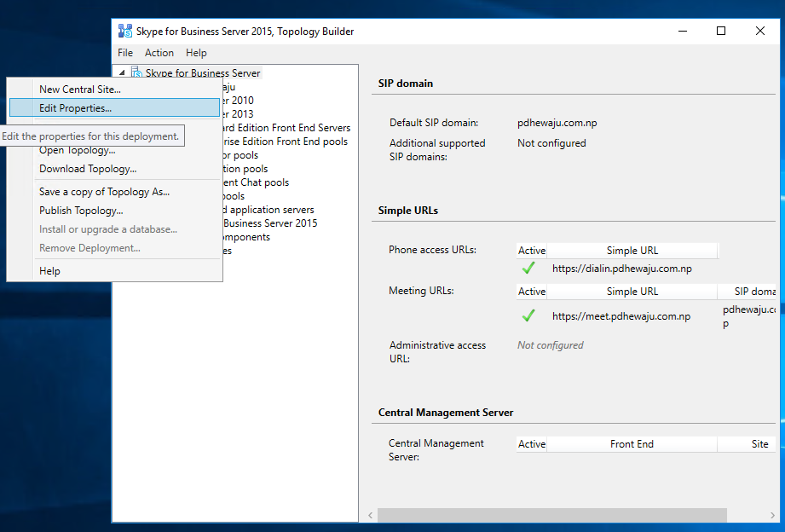The height and width of the screenshot is (532, 785).
Task: Click Simple URL column header under Meeting URLs
Action: 632,292
